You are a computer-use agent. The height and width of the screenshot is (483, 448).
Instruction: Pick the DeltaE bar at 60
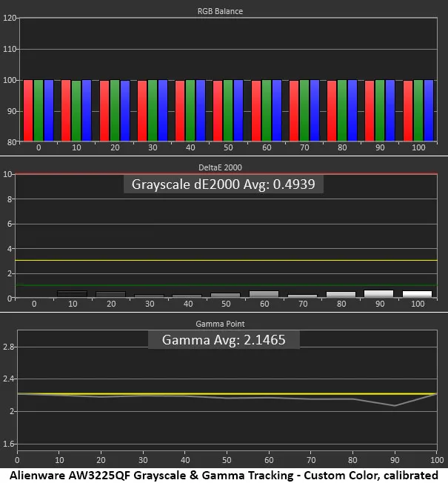(264, 294)
